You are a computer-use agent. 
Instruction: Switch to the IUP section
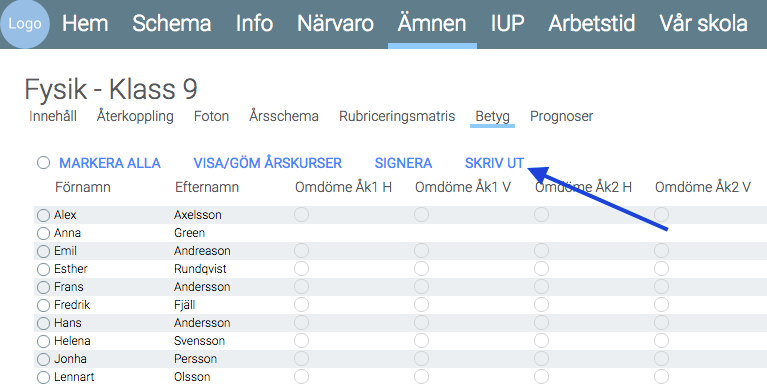[x=507, y=23]
